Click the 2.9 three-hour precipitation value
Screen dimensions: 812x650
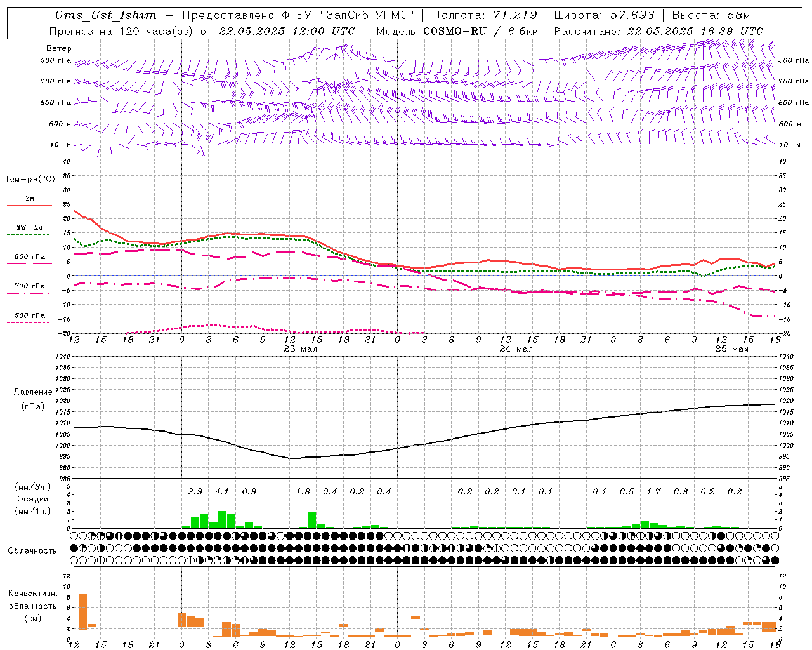pos(195,492)
